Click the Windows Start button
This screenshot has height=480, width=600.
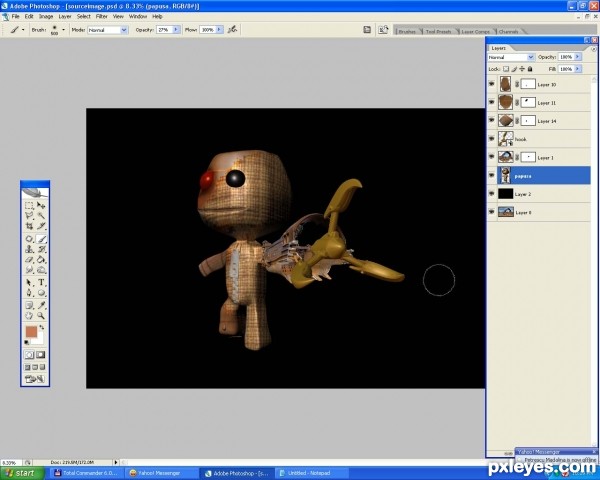tap(20, 473)
